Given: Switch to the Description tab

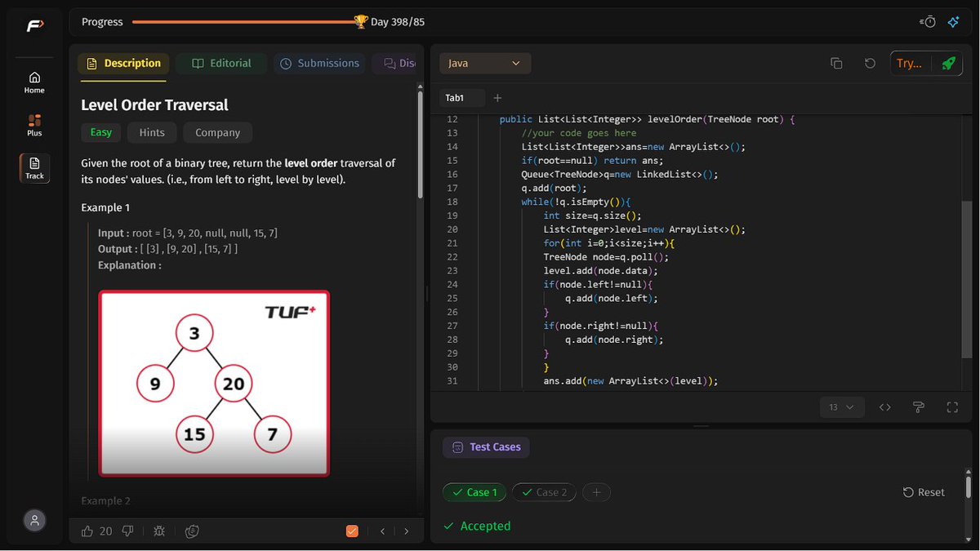Looking at the screenshot, I should coord(122,63).
